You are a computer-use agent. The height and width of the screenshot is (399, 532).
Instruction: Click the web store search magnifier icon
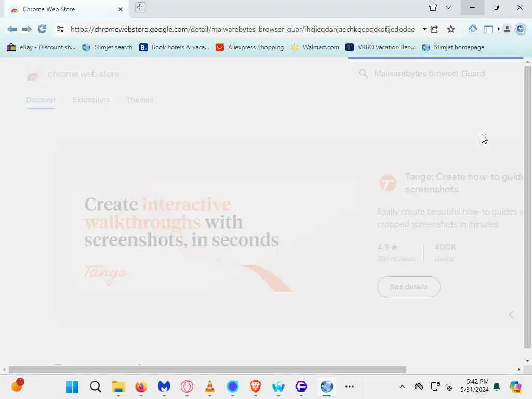point(363,74)
